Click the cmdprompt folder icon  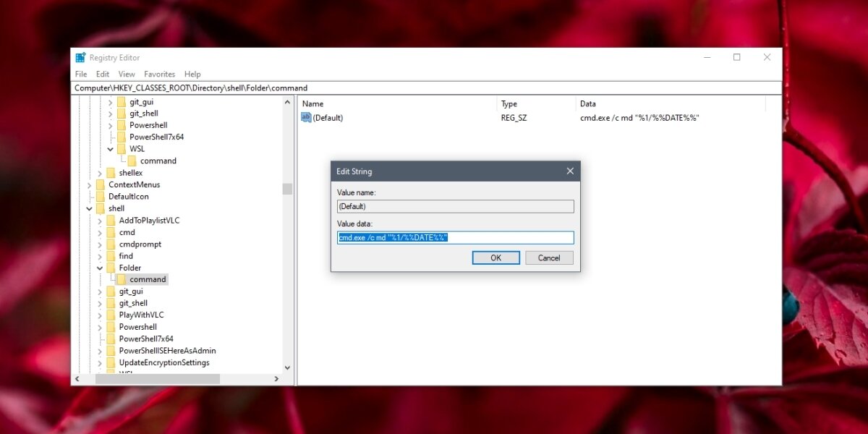tap(111, 244)
